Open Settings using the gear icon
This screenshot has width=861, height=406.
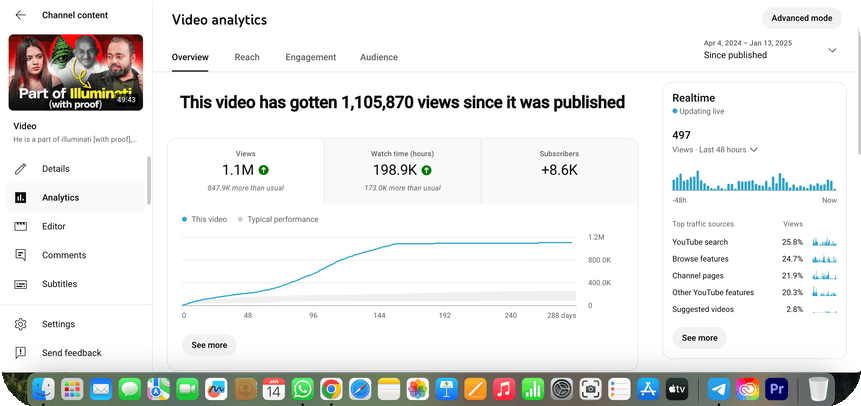pos(20,324)
